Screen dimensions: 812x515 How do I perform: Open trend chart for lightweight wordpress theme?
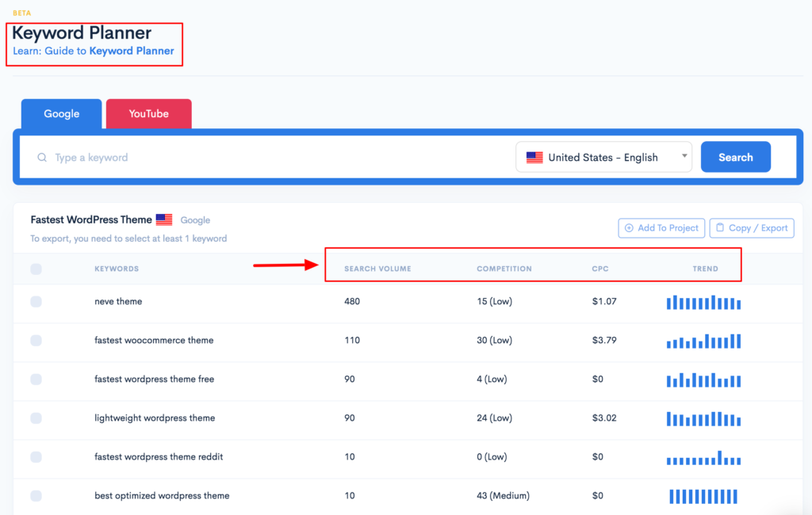(x=703, y=418)
